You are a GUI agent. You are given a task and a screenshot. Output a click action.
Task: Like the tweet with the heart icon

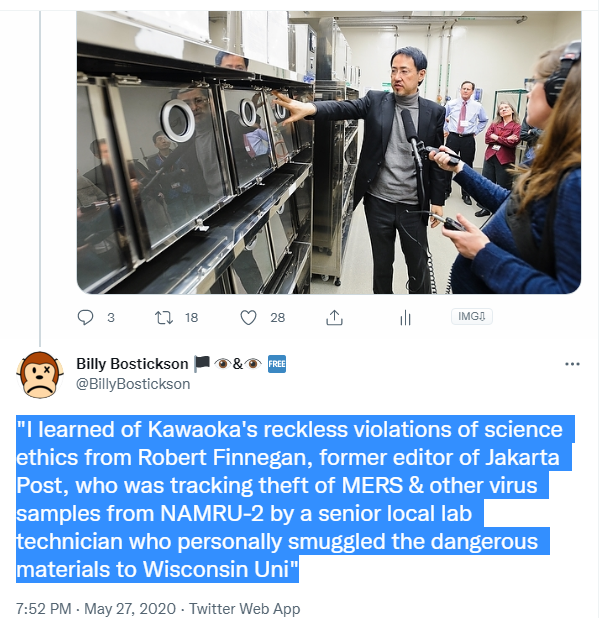click(249, 317)
